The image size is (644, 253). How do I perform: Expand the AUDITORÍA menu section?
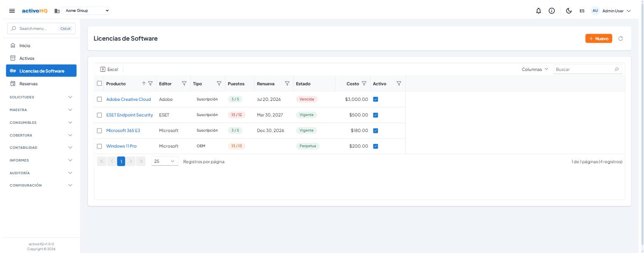click(x=41, y=173)
